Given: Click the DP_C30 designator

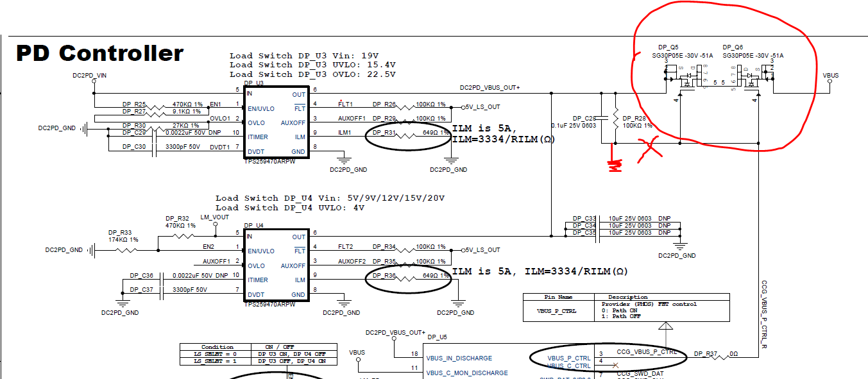Looking at the screenshot, I should [x=135, y=147].
